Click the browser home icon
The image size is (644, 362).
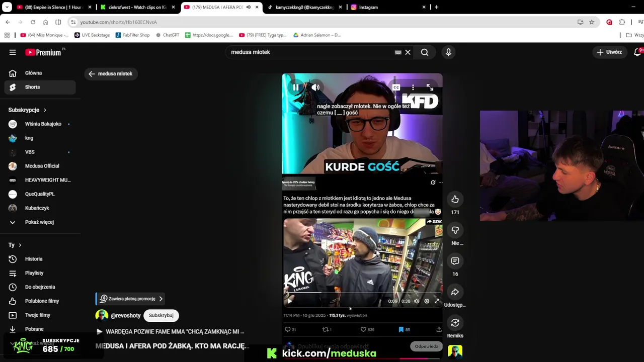click(45, 22)
